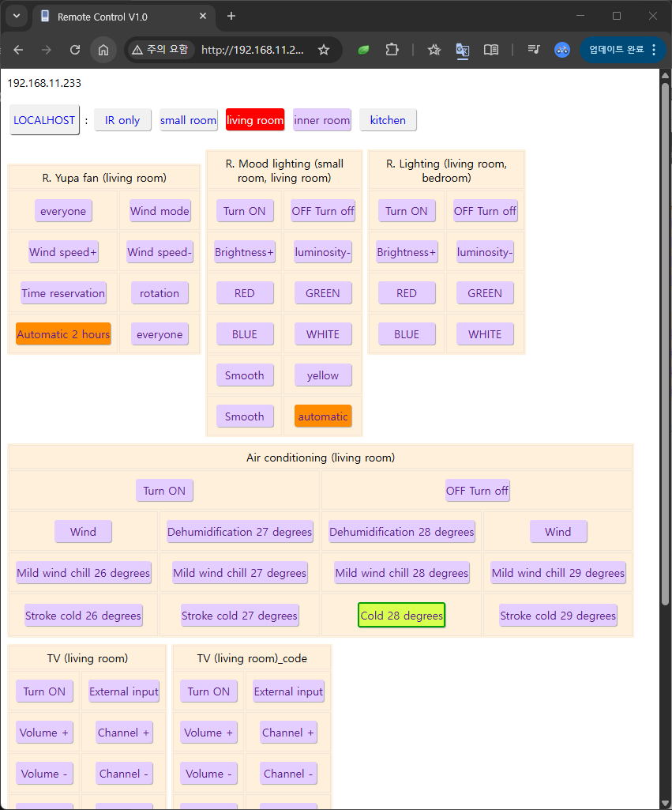The width and height of the screenshot is (672, 810).
Task: Activate Automatic 2 hours fan button
Action: (63, 334)
